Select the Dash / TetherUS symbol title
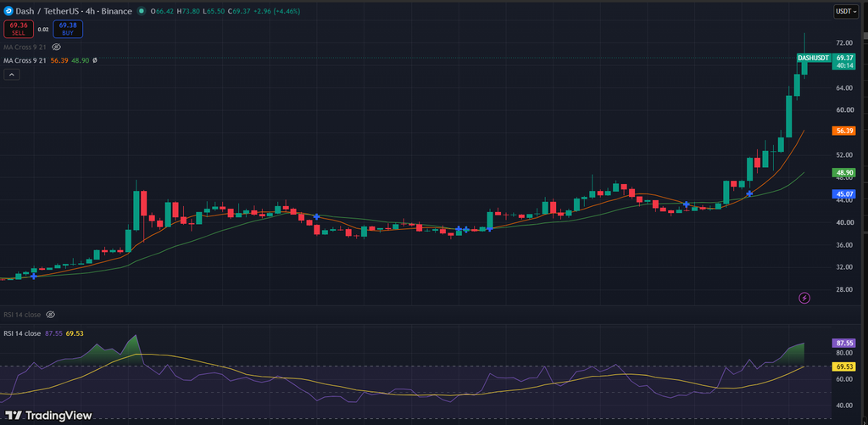The width and height of the screenshot is (868, 425). coord(46,11)
